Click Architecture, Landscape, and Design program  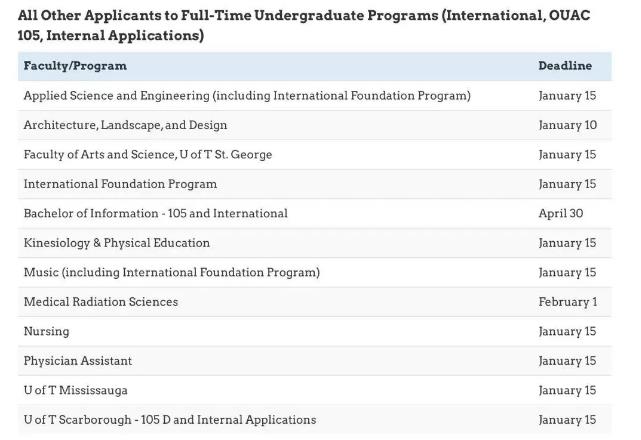click(125, 125)
